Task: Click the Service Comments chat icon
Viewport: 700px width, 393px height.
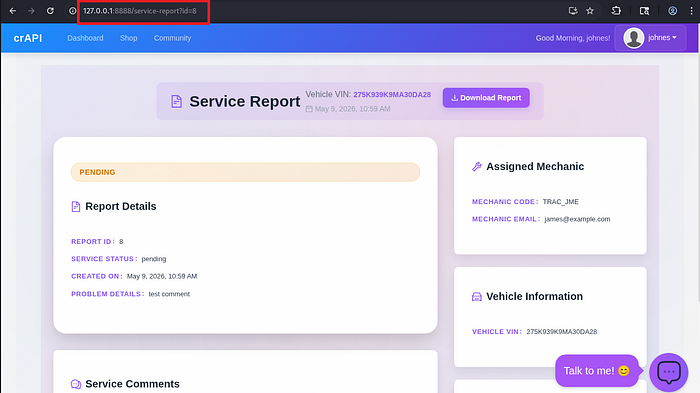Action: (76, 384)
